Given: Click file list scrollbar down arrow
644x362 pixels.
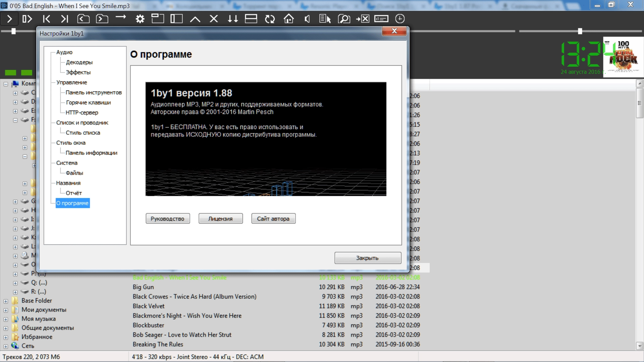Looking at the screenshot, I should [x=640, y=346].
